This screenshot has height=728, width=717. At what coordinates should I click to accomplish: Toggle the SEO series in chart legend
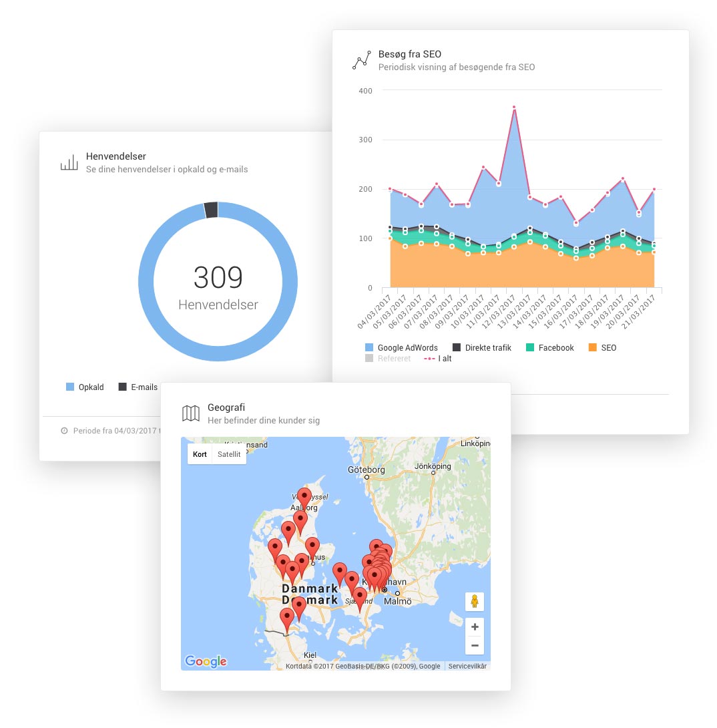point(602,348)
